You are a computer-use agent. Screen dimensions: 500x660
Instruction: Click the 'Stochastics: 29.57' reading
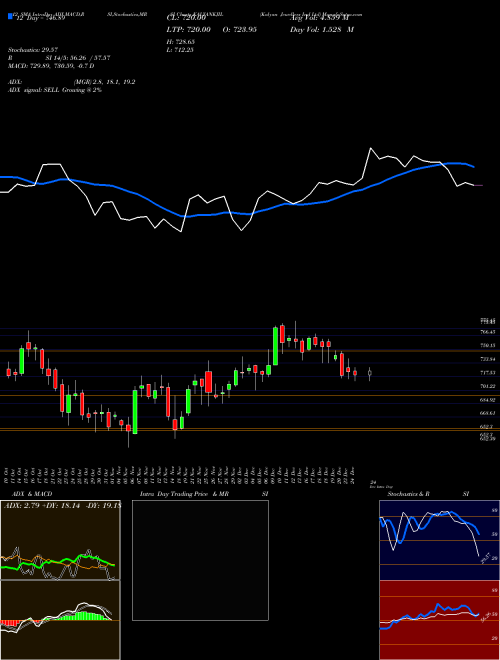(x=33, y=50)
